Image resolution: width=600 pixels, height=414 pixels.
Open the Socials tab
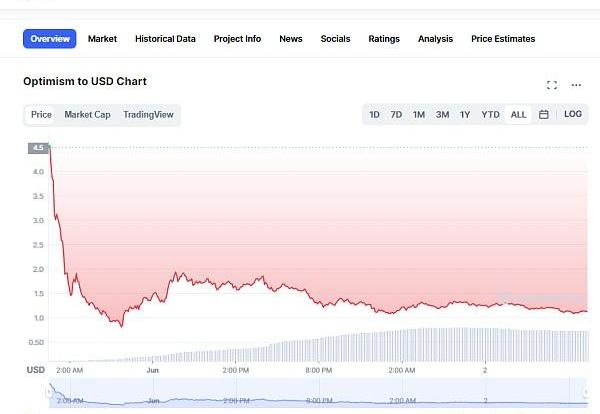click(x=335, y=39)
